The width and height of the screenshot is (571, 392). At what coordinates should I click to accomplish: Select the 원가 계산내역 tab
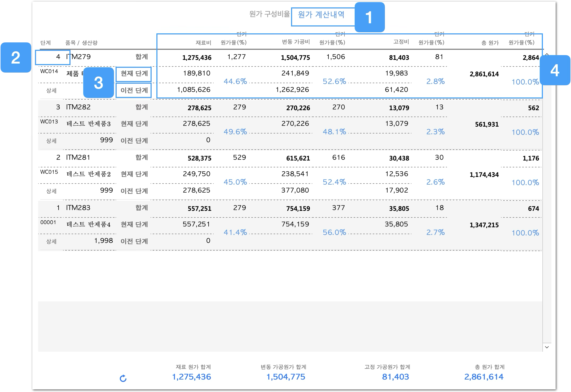(321, 15)
